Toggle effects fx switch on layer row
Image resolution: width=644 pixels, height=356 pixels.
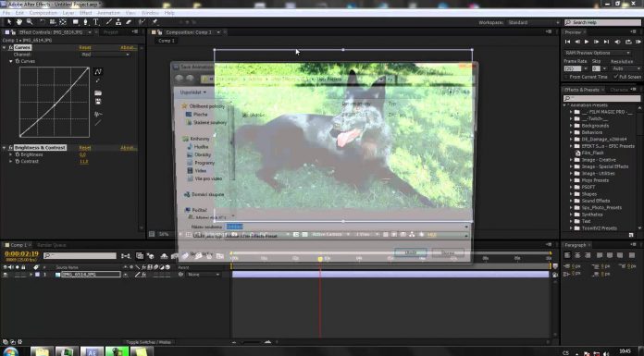143,275
